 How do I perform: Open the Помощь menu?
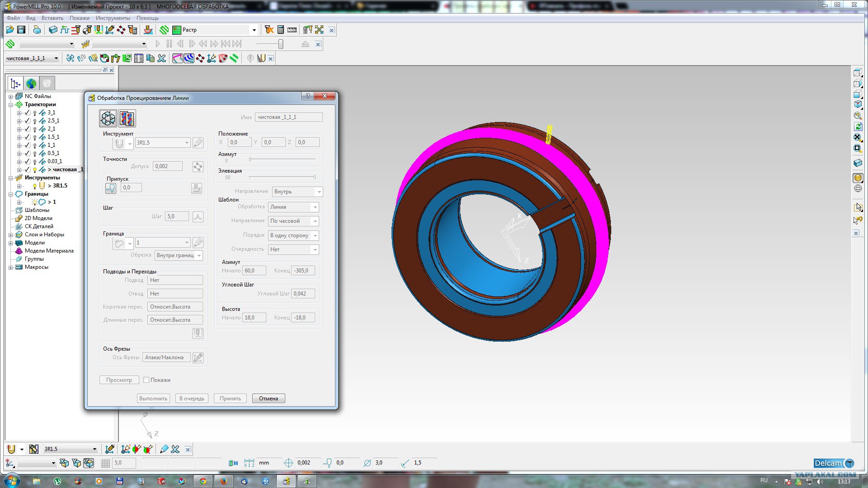tap(147, 18)
